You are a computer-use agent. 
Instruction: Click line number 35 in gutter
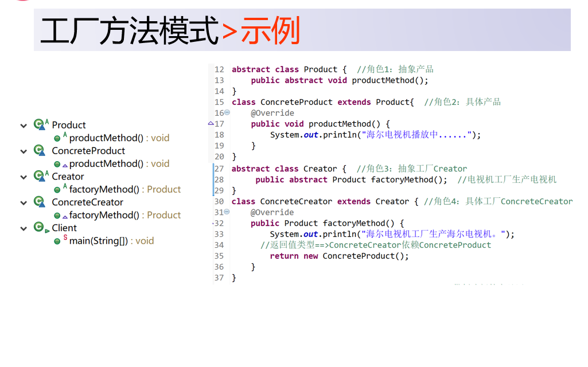click(219, 256)
